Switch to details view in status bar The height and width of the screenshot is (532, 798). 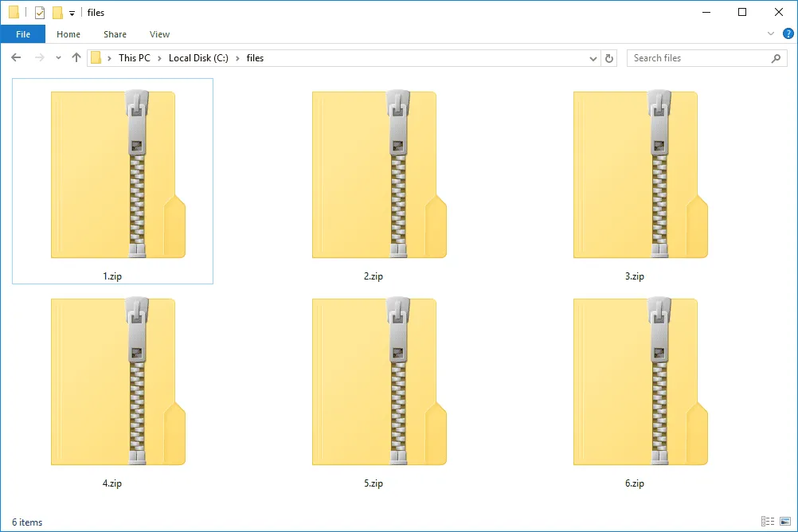pyautogui.click(x=768, y=522)
